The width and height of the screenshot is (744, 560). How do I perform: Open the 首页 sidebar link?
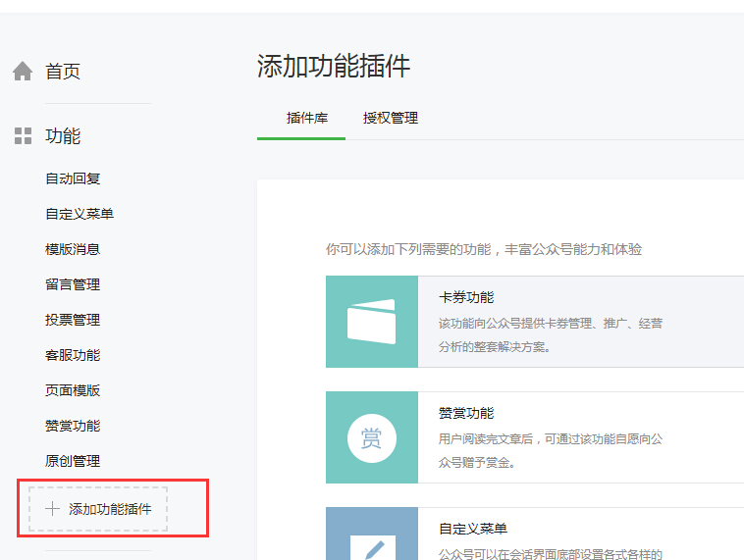63,72
